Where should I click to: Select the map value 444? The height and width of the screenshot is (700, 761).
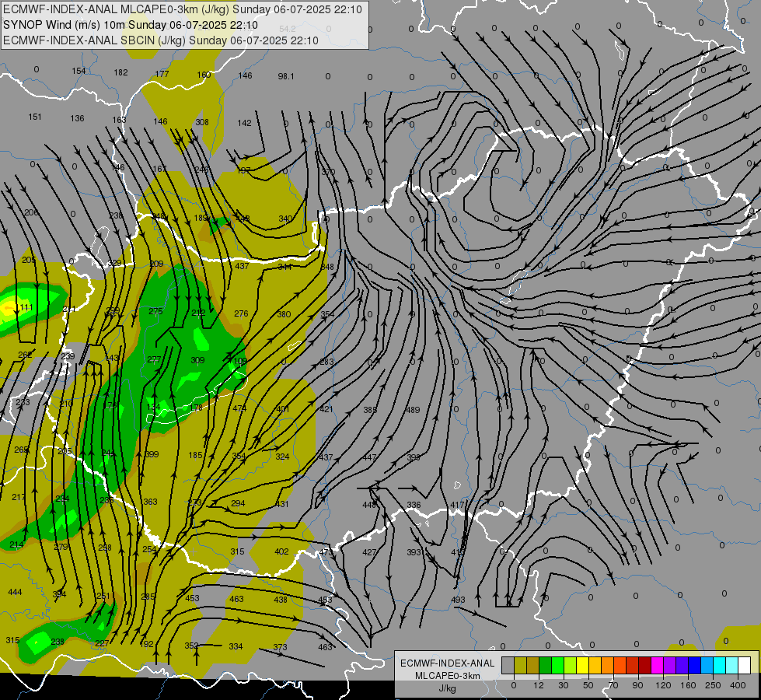[x=15, y=592]
